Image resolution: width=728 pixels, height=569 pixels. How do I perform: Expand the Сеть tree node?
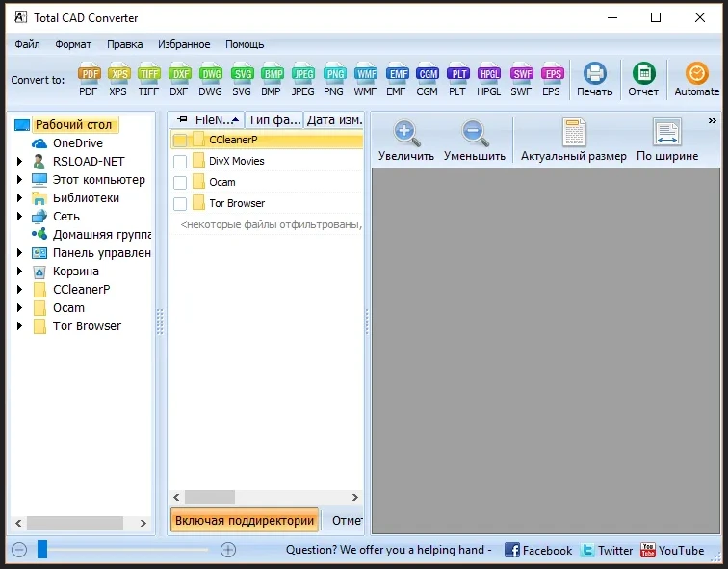tap(19, 217)
